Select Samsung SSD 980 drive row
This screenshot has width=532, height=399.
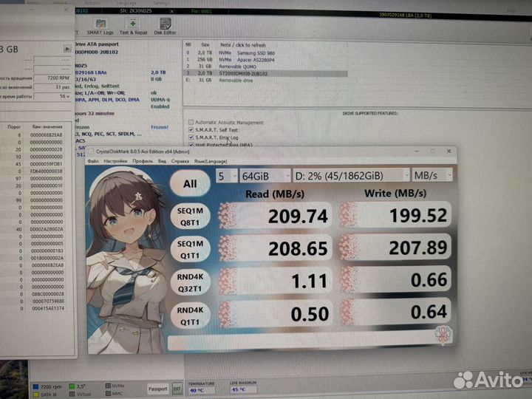pyautogui.click(x=266, y=53)
